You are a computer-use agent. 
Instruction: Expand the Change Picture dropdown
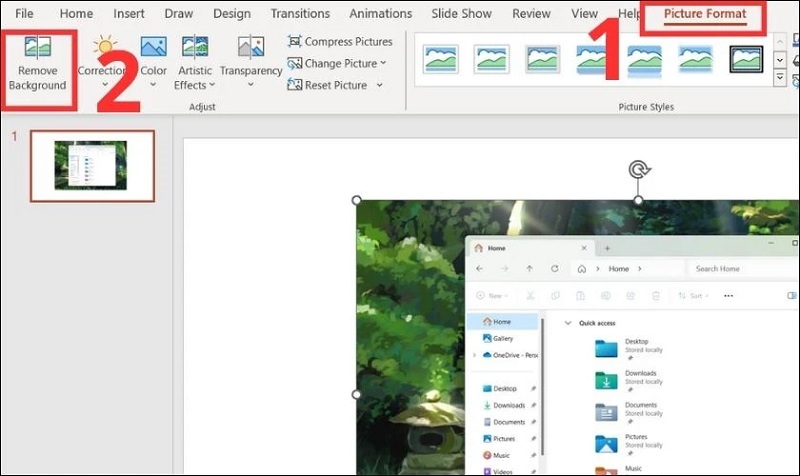click(385, 64)
